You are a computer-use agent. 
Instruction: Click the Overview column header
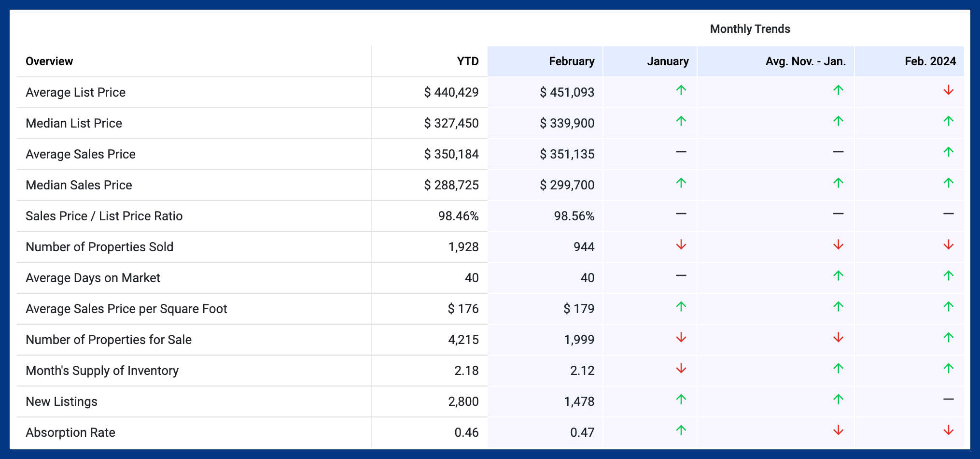click(49, 61)
